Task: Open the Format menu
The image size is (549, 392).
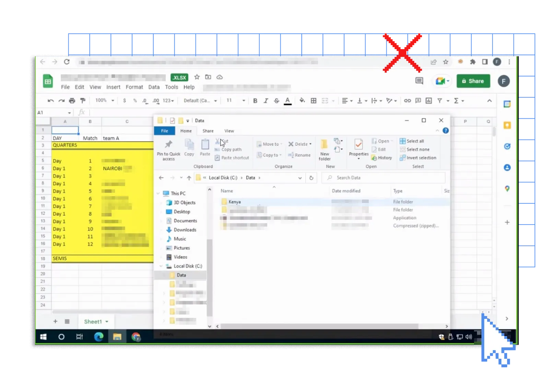Action: (134, 87)
